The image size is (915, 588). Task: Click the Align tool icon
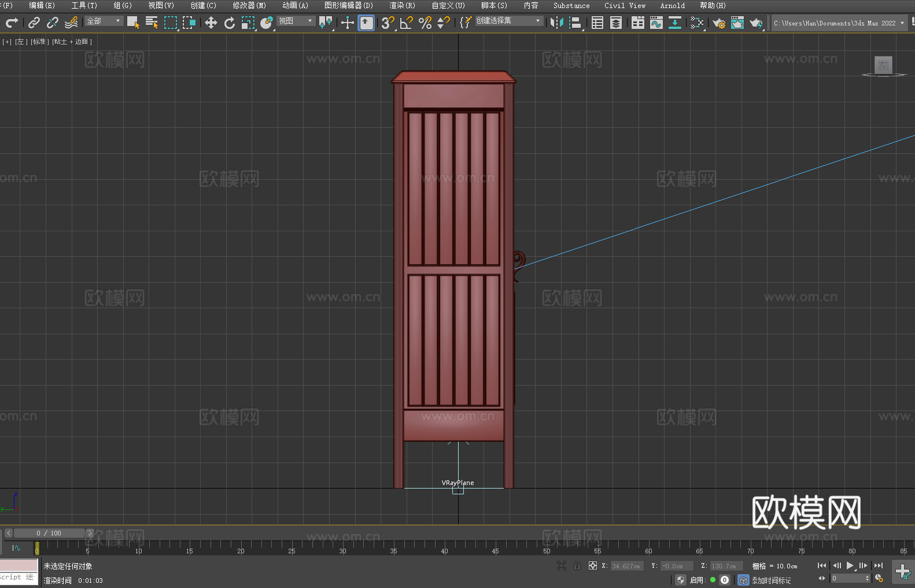[x=575, y=23]
